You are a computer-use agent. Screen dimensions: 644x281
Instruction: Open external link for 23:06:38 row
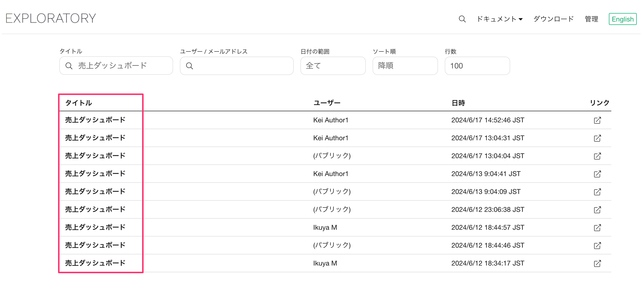pyautogui.click(x=597, y=210)
